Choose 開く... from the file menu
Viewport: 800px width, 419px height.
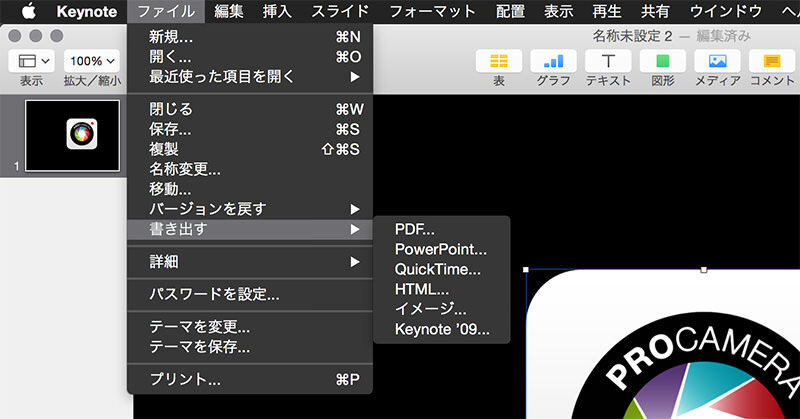250,57
